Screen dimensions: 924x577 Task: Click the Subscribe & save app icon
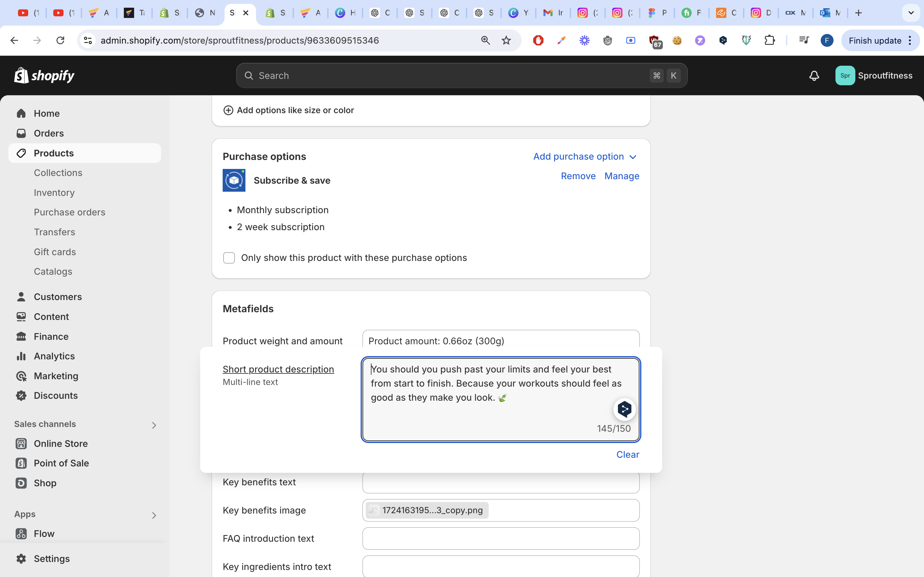[234, 180]
